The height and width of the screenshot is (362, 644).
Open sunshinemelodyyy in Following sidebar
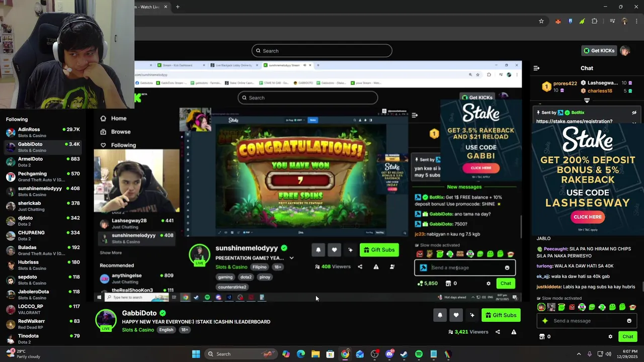(43, 192)
